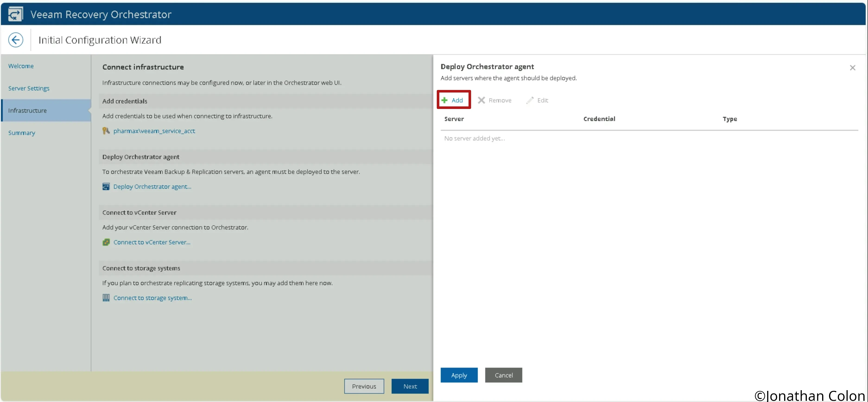This screenshot has height=402, width=868.
Task: Click the green vCenter Server icon
Action: pos(106,242)
